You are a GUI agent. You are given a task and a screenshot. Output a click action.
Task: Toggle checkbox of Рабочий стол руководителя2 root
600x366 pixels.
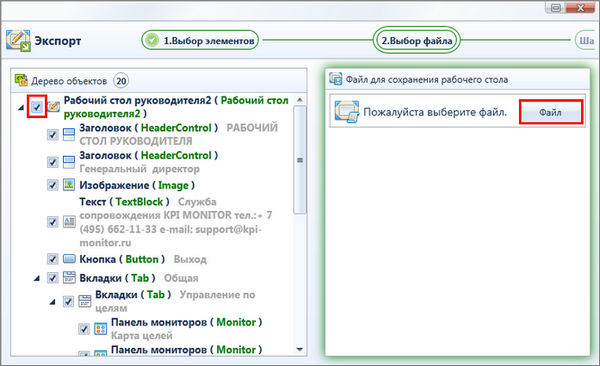37,107
